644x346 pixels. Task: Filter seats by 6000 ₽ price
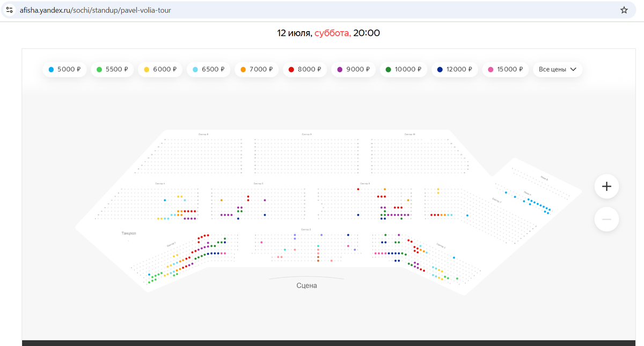pyautogui.click(x=160, y=69)
